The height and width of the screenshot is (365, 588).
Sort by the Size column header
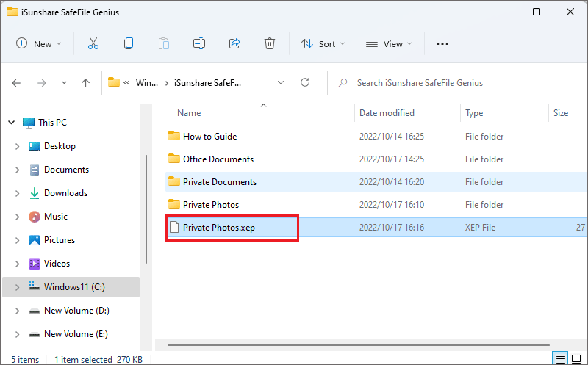(561, 113)
